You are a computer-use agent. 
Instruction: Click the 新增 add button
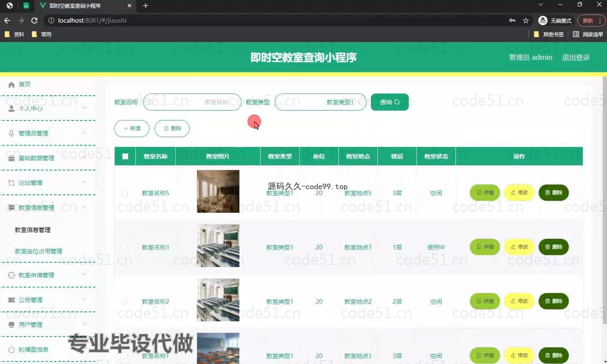click(132, 128)
